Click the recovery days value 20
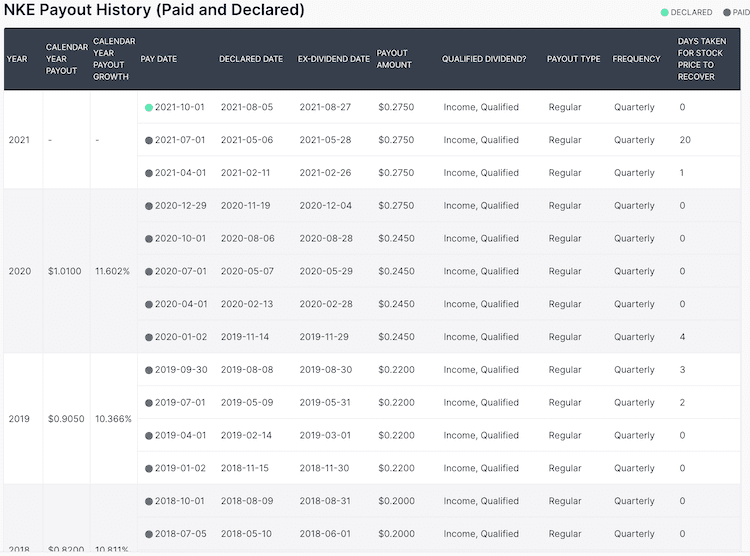 [685, 140]
